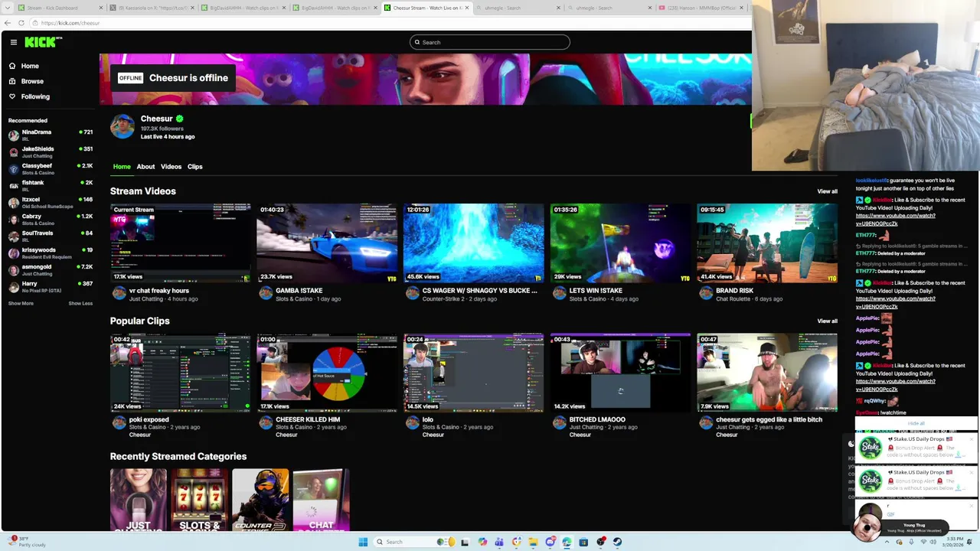
Task: Open Itzxcel recommended channel
Action: tap(50, 202)
